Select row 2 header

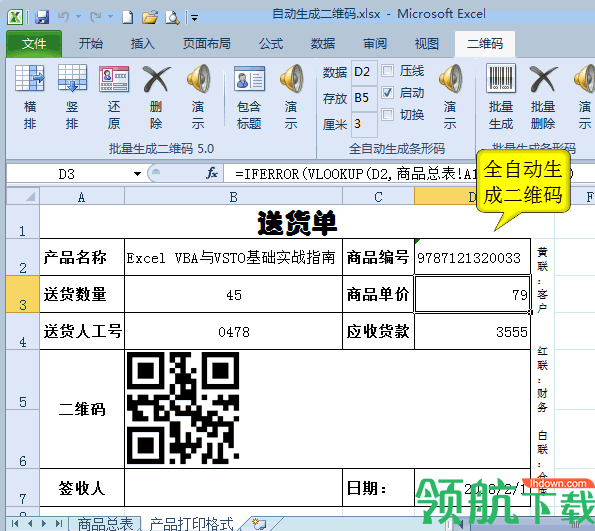pyautogui.click(x=23, y=257)
